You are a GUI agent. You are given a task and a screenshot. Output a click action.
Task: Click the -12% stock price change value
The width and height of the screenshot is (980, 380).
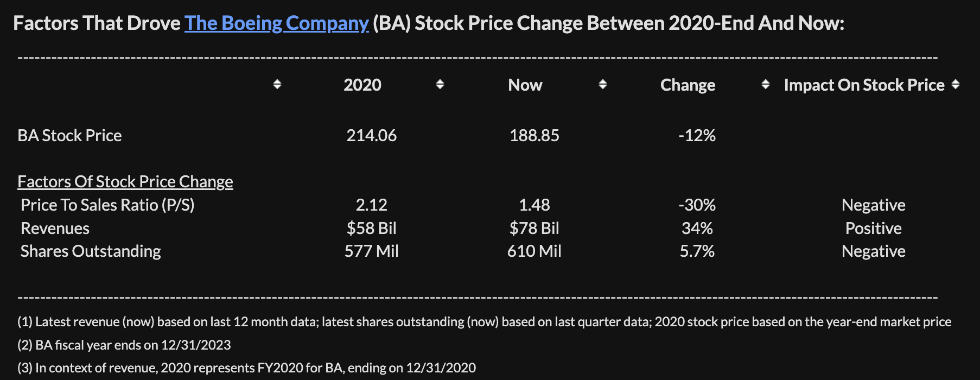pos(697,136)
